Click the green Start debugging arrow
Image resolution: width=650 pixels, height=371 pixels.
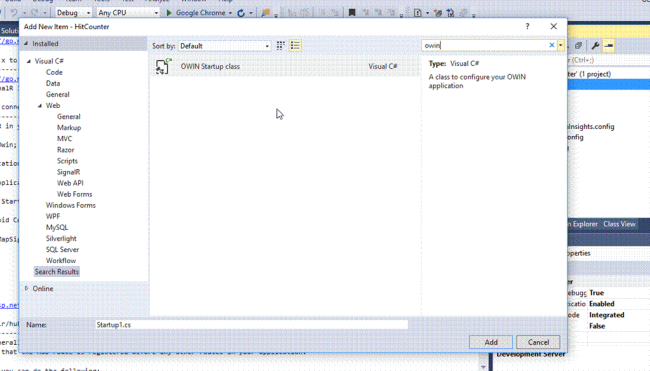click(x=169, y=13)
